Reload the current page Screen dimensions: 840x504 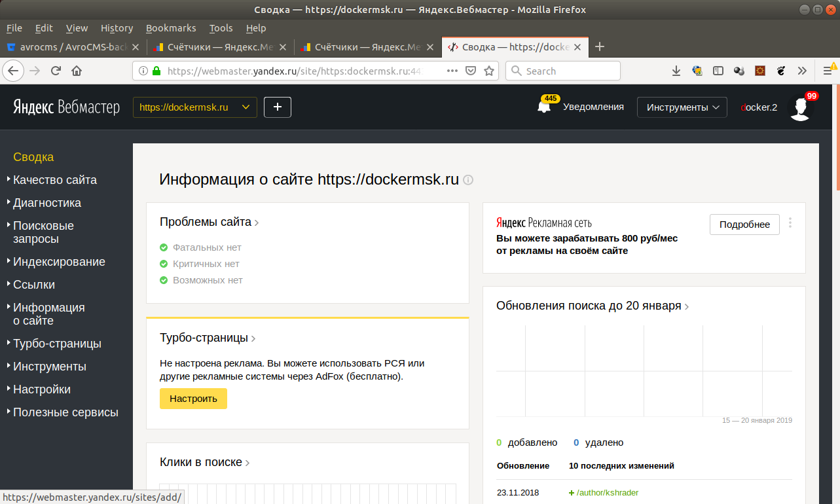56,71
